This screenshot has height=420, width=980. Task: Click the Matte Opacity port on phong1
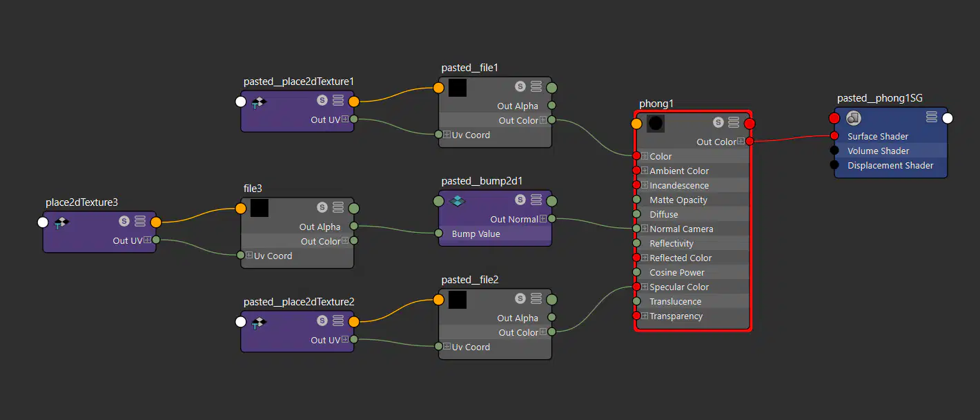pyautogui.click(x=636, y=200)
